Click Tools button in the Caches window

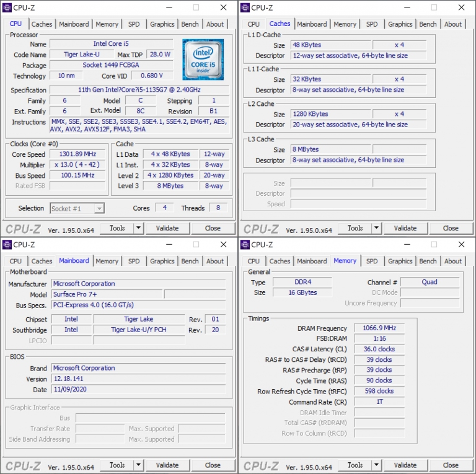[x=355, y=228]
